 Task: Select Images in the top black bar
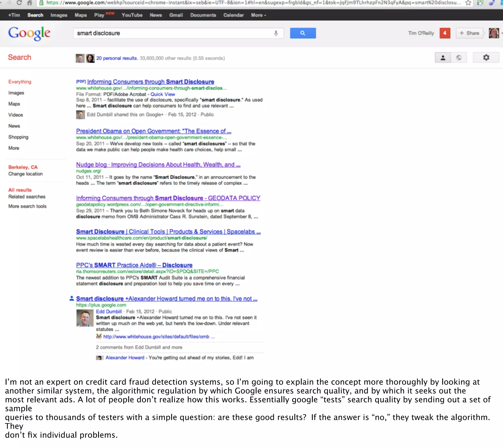click(x=59, y=15)
